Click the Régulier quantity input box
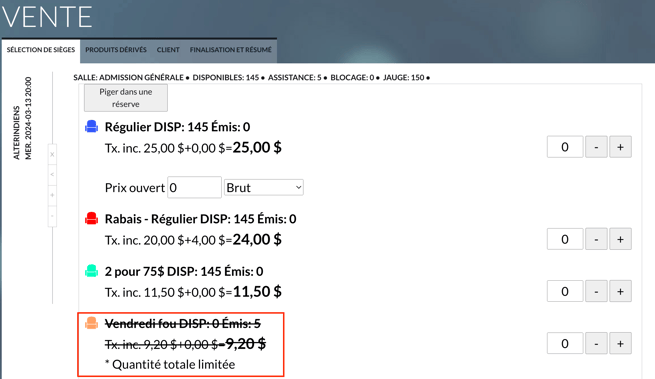Viewport: 655px width, 379px height. point(565,147)
